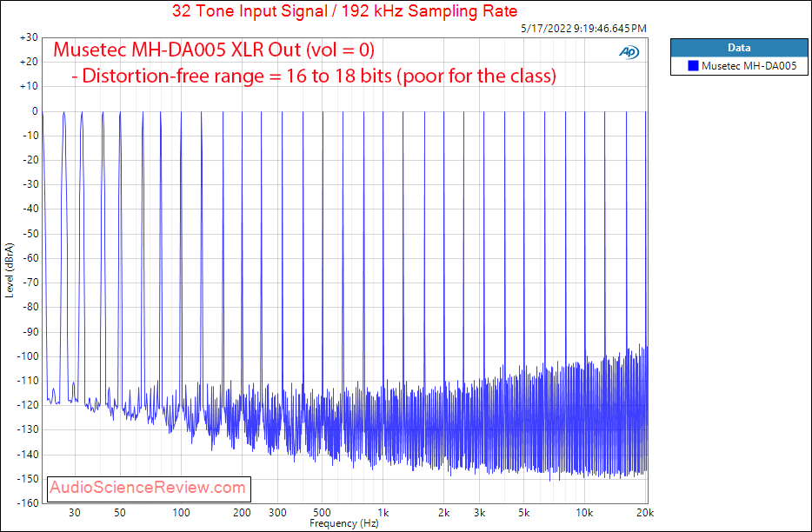Select the -120 level axis tick label
Screen dimensions: 812x532
coord(28,406)
